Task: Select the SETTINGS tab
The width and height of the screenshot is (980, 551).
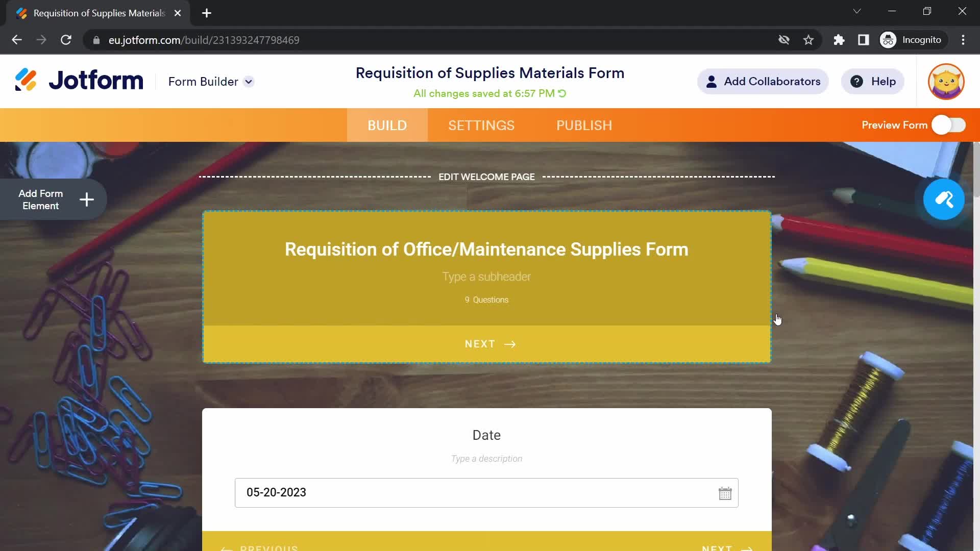Action: (x=481, y=125)
